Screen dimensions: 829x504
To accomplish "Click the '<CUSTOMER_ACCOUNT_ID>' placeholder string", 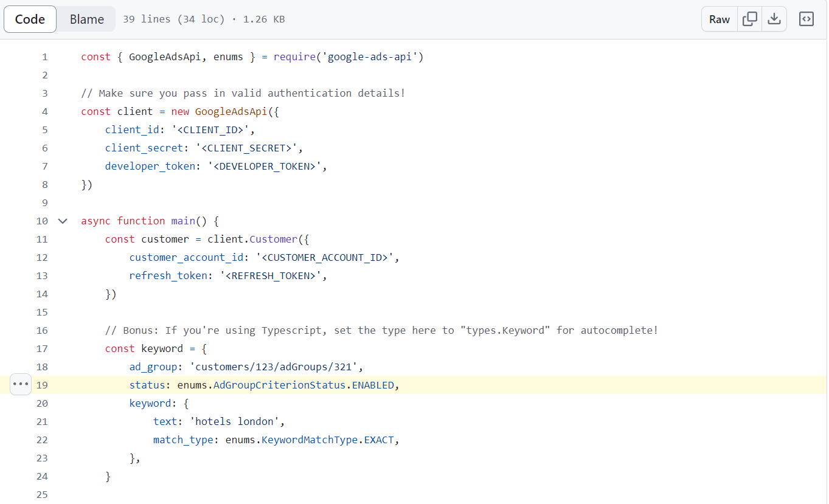I will point(325,257).
